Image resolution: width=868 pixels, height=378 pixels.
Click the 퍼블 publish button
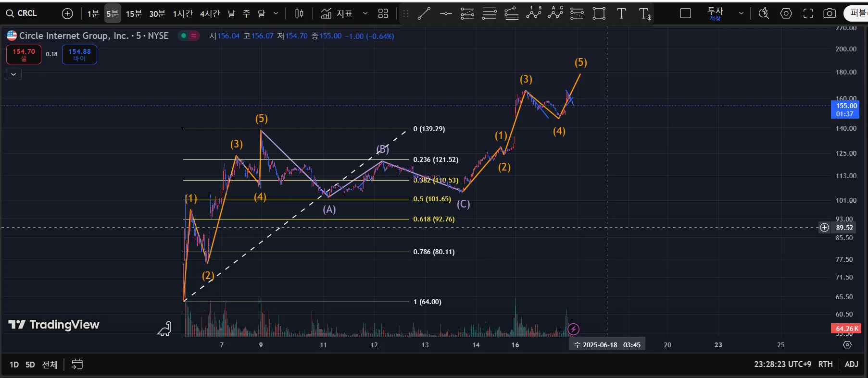point(856,13)
